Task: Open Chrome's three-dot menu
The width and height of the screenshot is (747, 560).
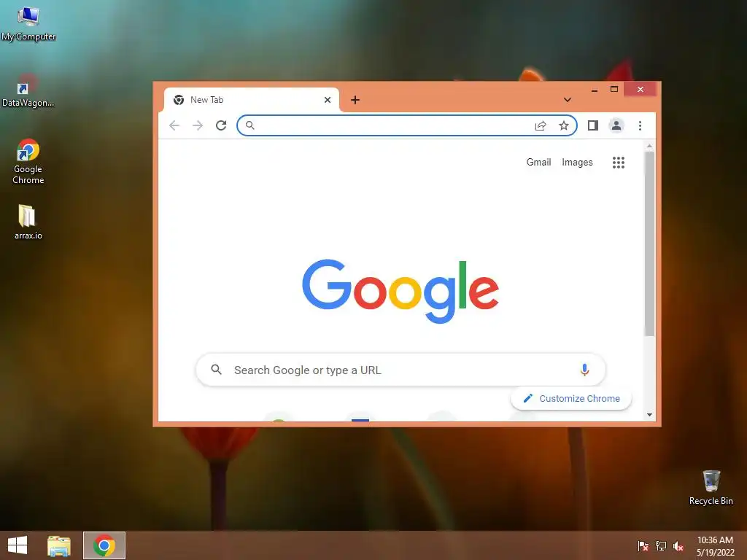Action: point(640,125)
